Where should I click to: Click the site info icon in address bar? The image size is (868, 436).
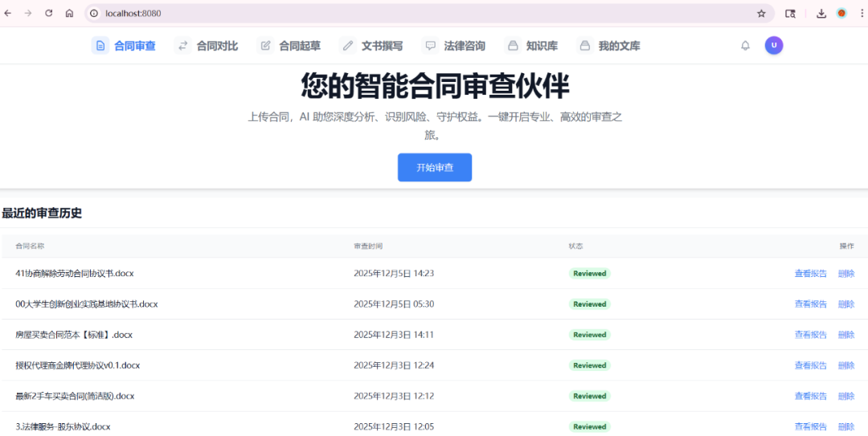(x=94, y=14)
